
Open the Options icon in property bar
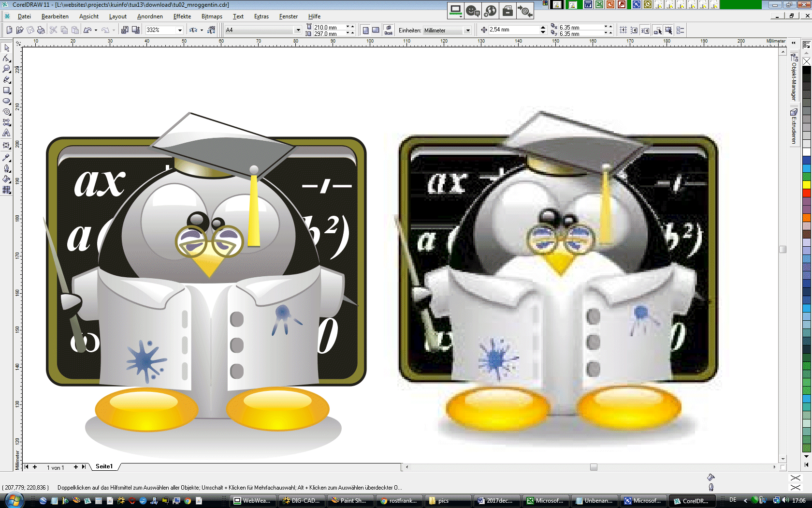tap(680, 30)
